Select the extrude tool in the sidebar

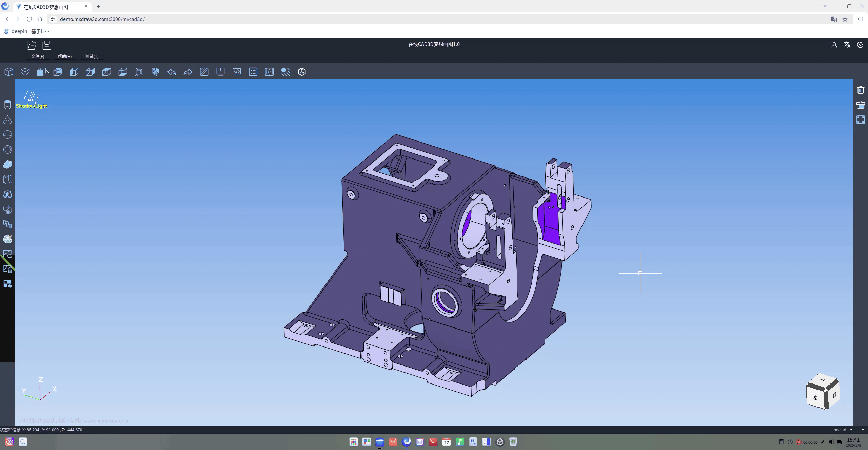(x=7, y=180)
